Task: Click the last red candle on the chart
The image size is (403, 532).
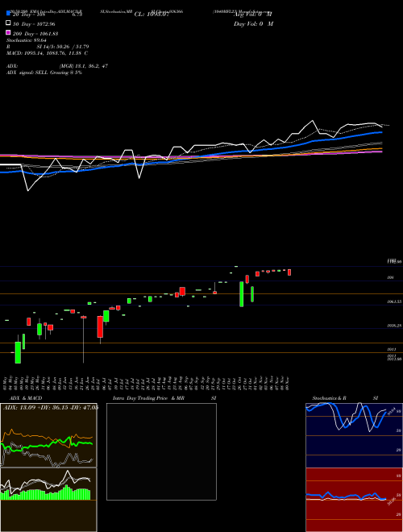Action: (x=289, y=272)
